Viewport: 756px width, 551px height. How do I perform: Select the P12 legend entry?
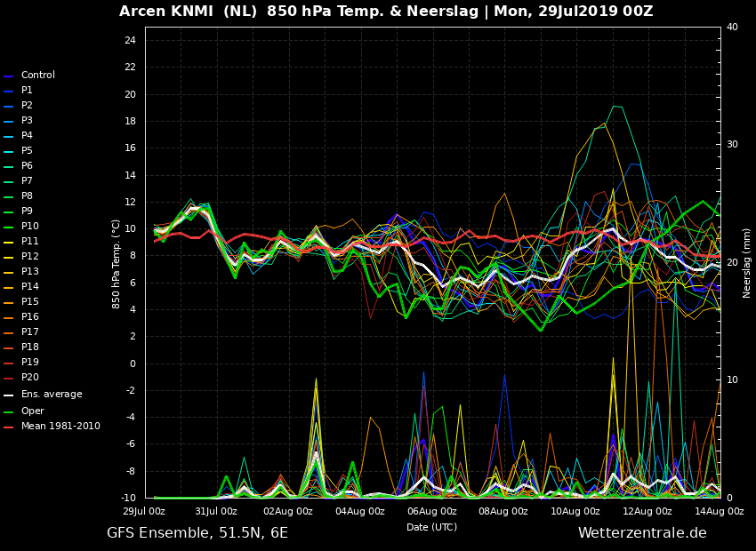30,256
